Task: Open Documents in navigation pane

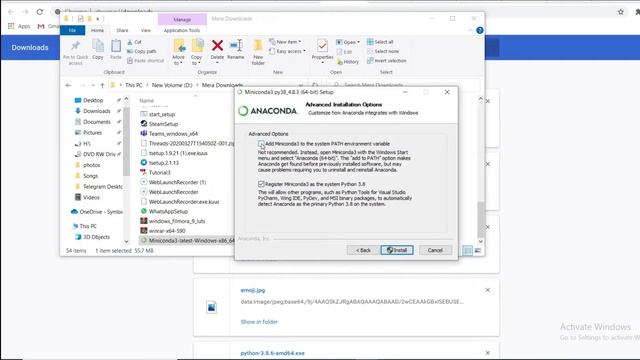Action: click(x=96, y=122)
